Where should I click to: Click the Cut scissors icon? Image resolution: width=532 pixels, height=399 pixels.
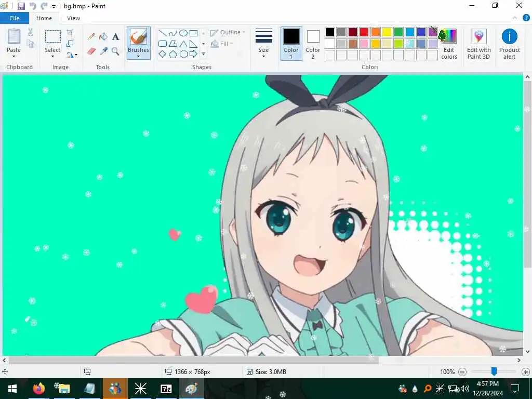pyautogui.click(x=30, y=32)
